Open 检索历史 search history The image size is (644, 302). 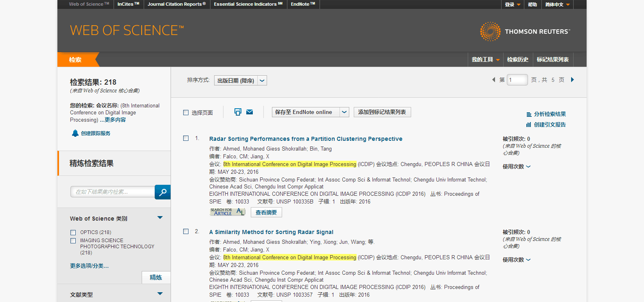click(518, 59)
